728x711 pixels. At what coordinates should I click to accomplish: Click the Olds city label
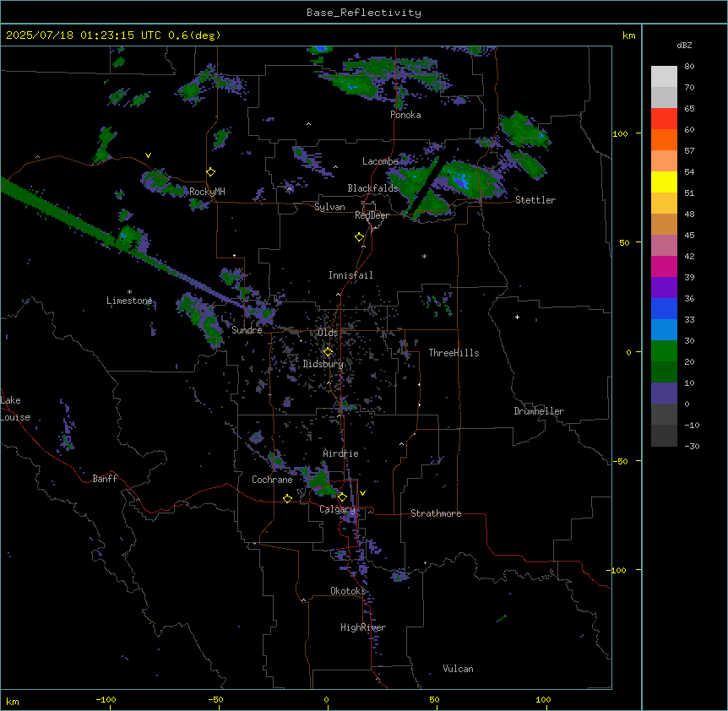(328, 333)
